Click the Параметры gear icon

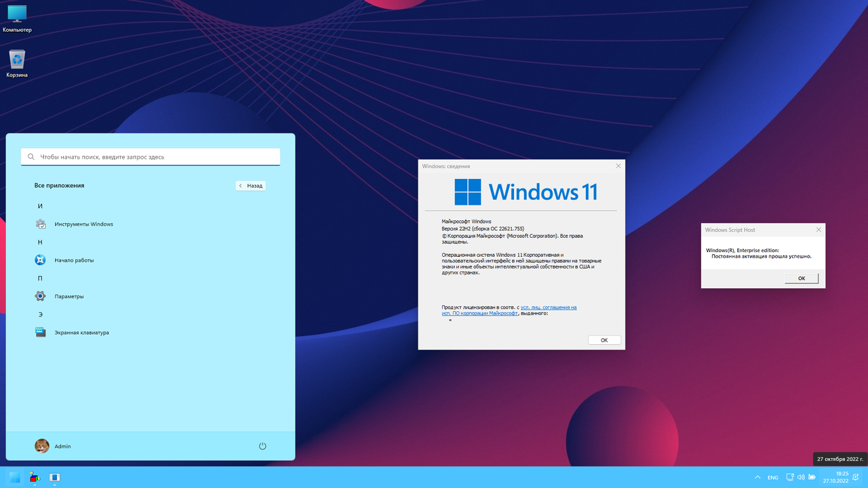41,296
